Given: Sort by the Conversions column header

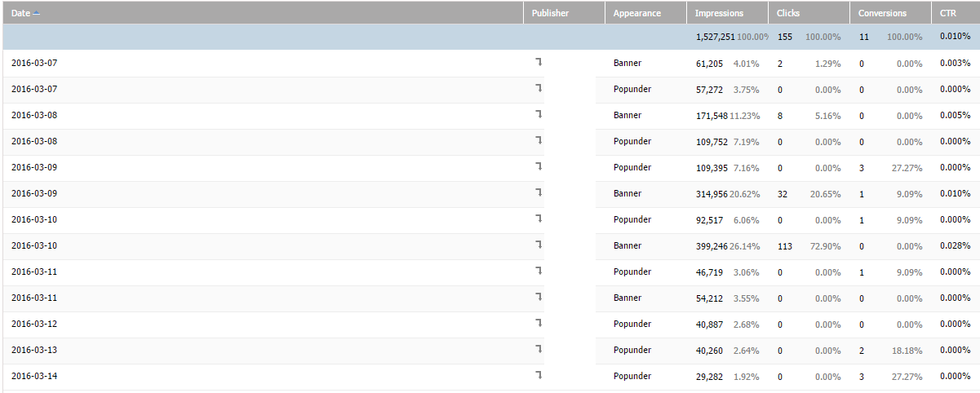Looking at the screenshot, I should [x=882, y=13].
